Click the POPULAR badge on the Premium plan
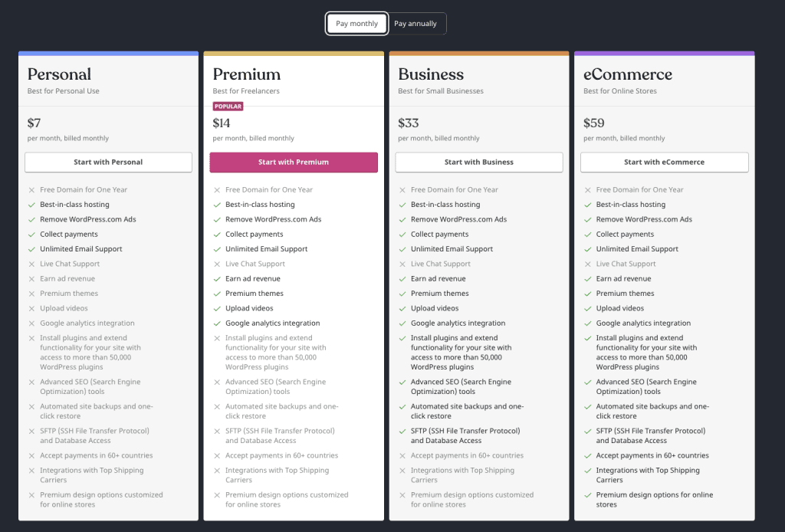This screenshot has height=532, width=785. 228,107
